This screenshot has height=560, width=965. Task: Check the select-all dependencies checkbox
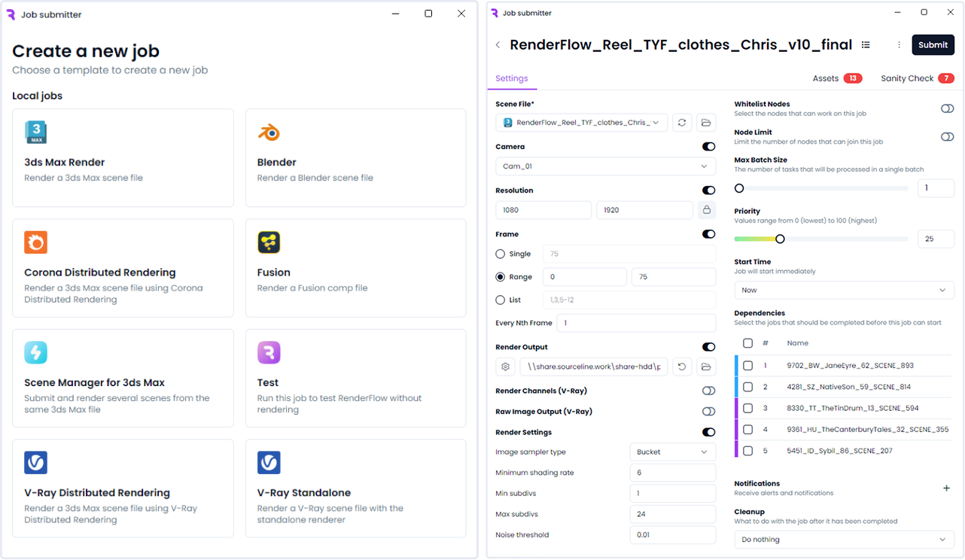tap(747, 343)
